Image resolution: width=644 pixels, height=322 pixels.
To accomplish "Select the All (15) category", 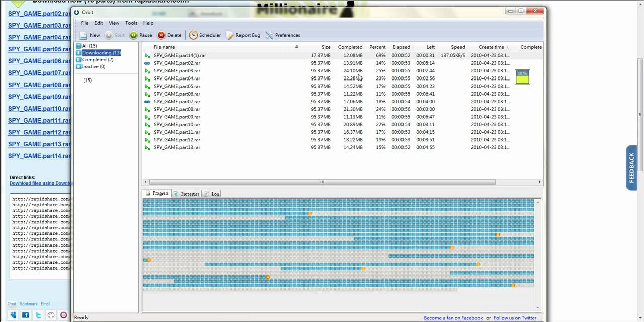I will click(87, 46).
